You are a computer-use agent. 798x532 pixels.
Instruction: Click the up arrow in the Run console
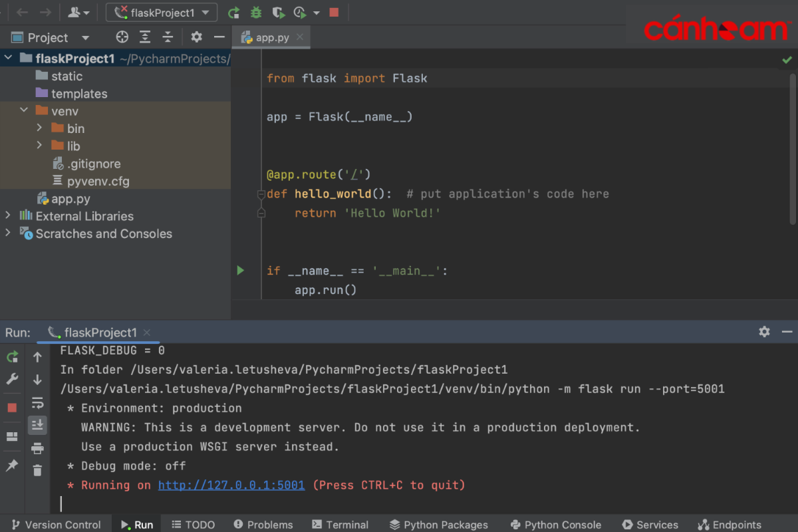[x=37, y=357]
